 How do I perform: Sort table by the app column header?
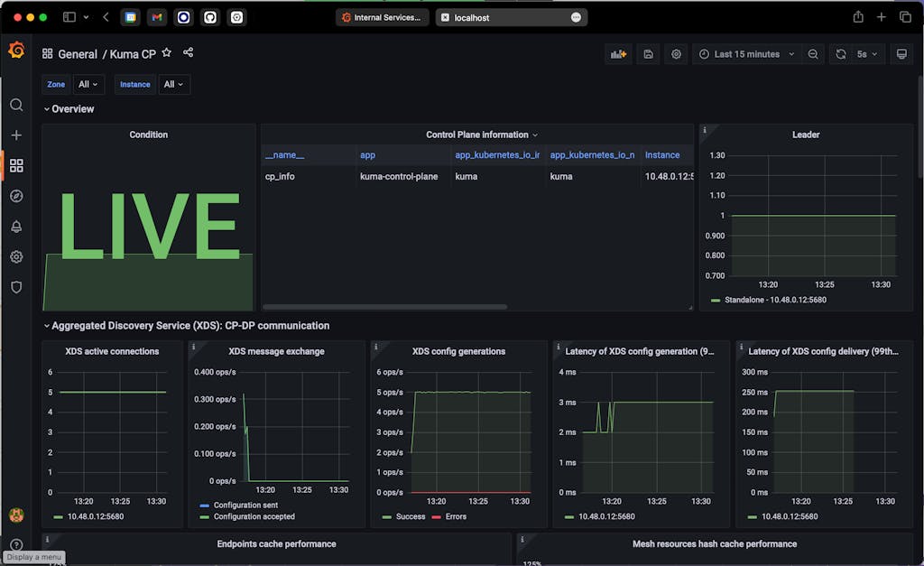[368, 155]
